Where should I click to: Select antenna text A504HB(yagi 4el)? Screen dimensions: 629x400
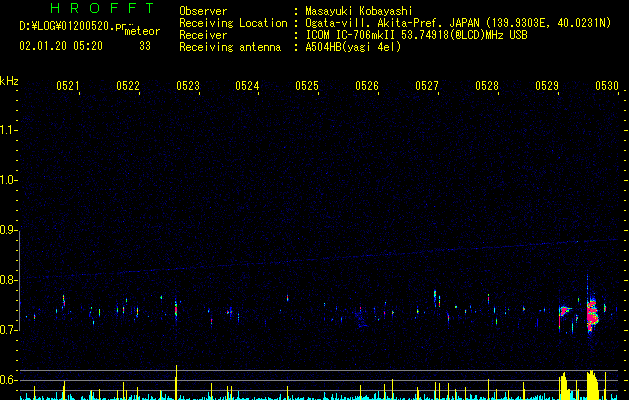click(353, 47)
